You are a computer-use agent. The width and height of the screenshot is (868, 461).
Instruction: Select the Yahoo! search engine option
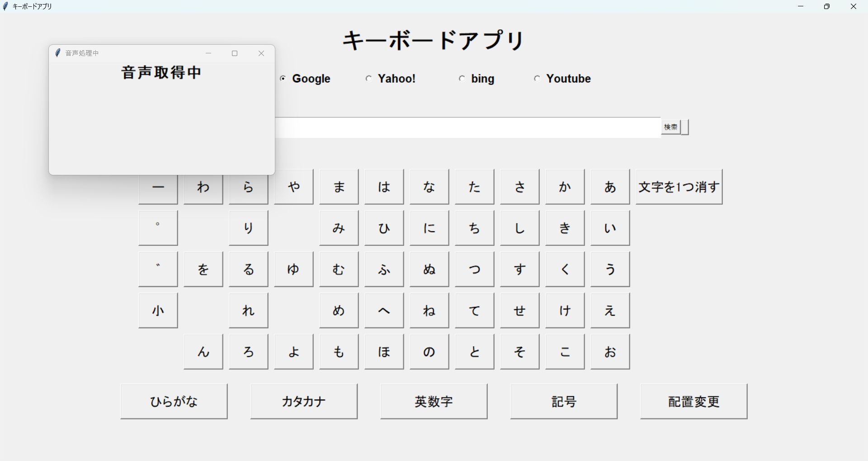pos(368,79)
